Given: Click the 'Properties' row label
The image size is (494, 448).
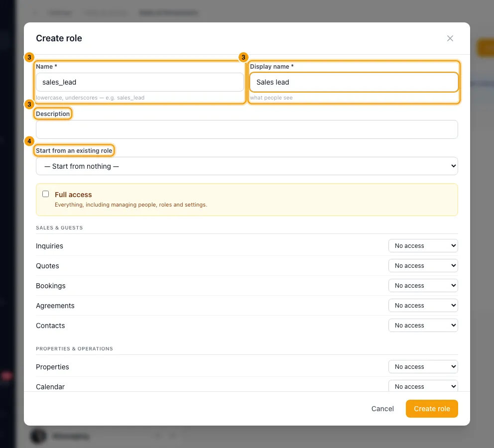Looking at the screenshot, I should click(52, 367).
